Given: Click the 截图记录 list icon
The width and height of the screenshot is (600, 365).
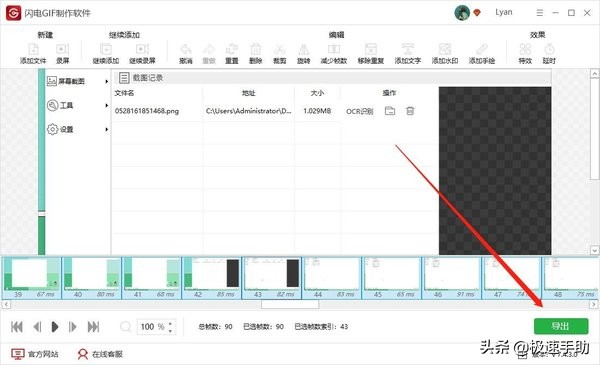Looking at the screenshot, I should [x=124, y=78].
